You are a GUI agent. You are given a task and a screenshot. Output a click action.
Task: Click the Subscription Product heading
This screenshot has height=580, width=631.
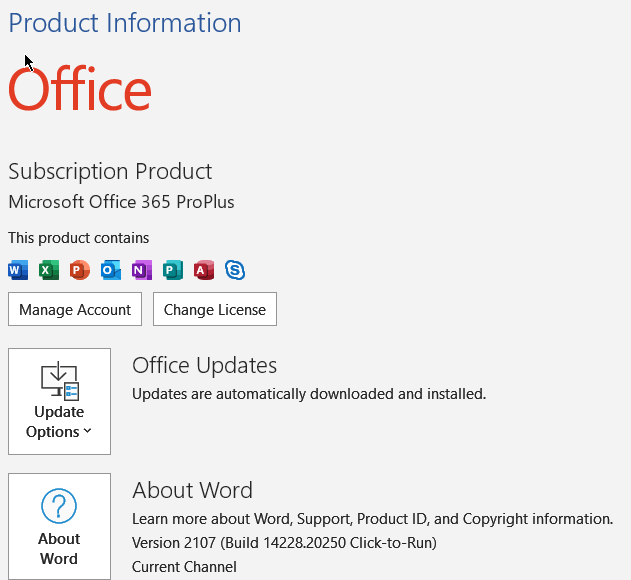click(110, 171)
